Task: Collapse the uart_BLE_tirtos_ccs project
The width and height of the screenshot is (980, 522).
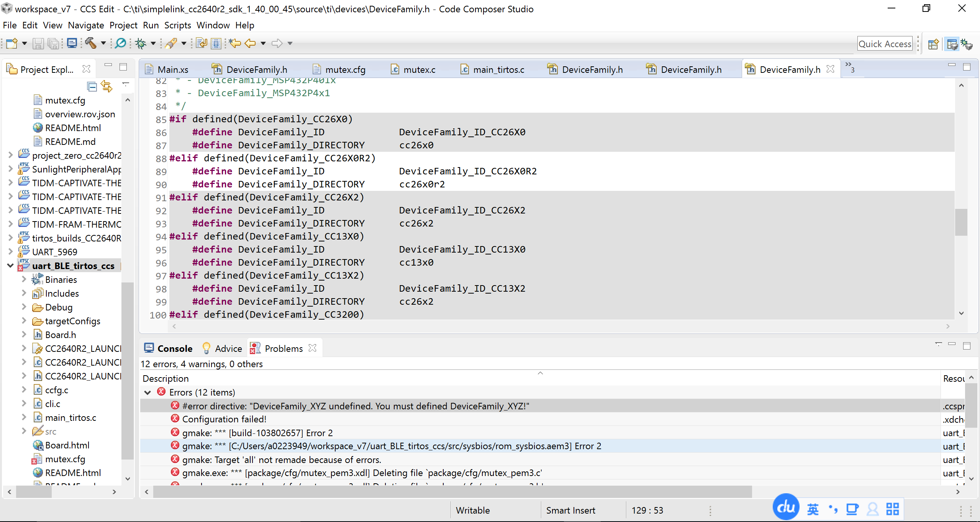Action: tap(10, 265)
